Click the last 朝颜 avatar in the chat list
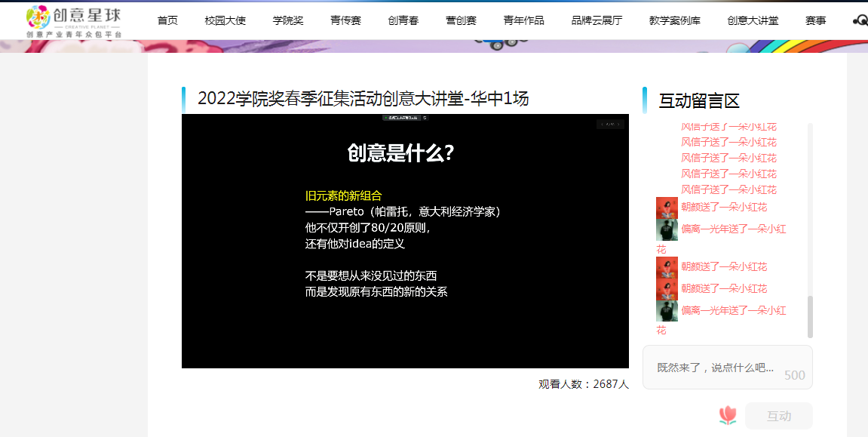This screenshot has height=437, width=868. [x=667, y=289]
